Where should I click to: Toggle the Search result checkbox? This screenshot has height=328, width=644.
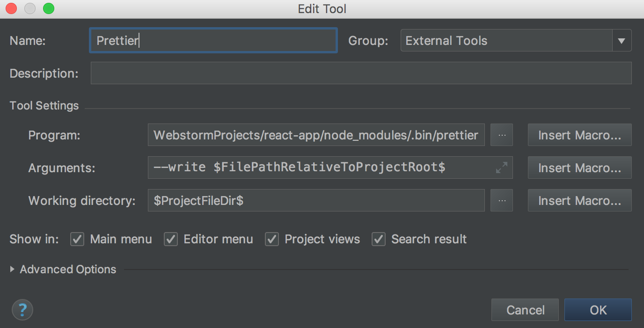379,240
